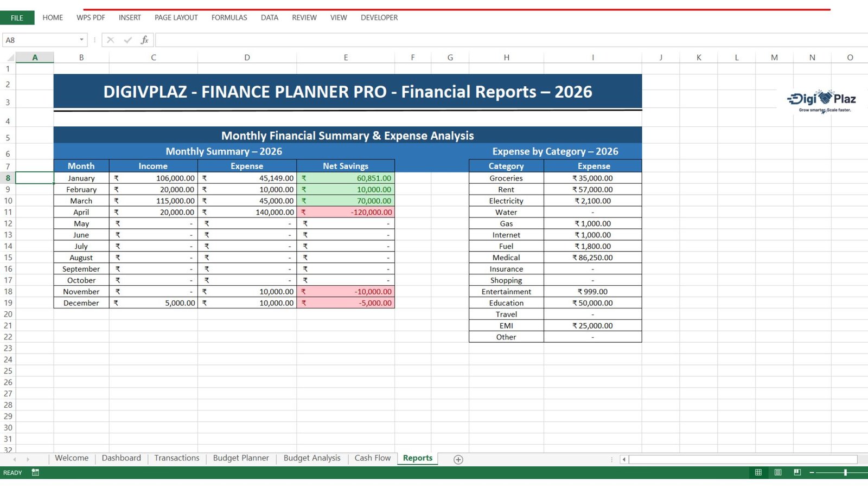868x488 pixels.
Task: Switch to the Welcome sheet tab
Action: click(72, 458)
